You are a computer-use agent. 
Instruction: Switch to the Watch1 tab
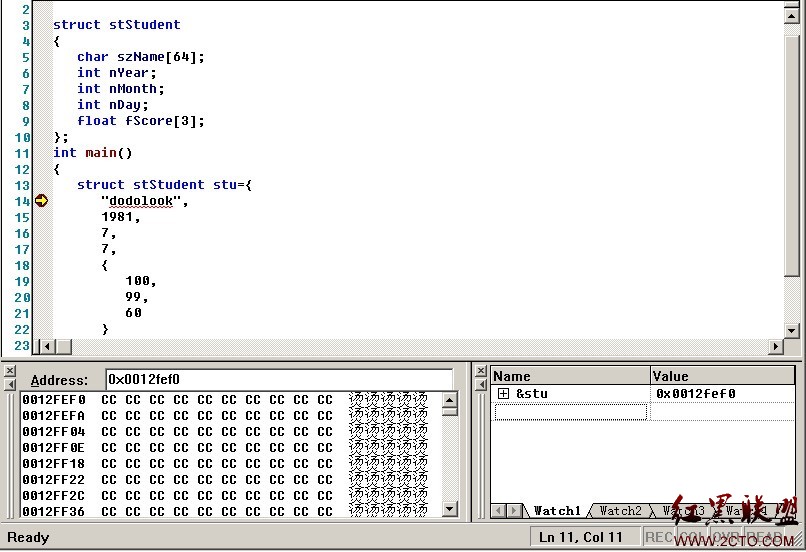557,511
